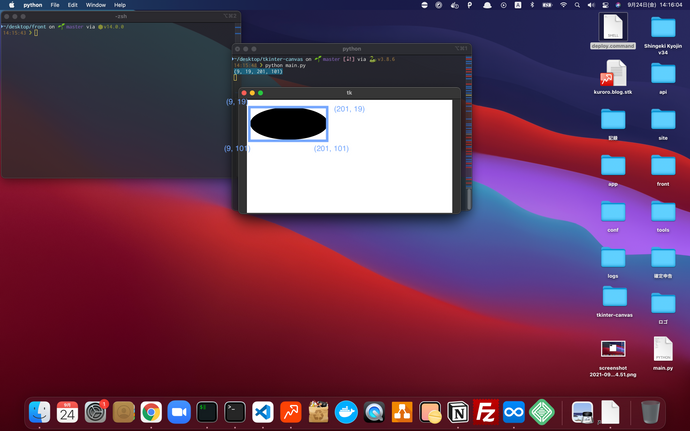Click the black oval on tk canvas
Screen dimensions: 690x431
[288, 124]
